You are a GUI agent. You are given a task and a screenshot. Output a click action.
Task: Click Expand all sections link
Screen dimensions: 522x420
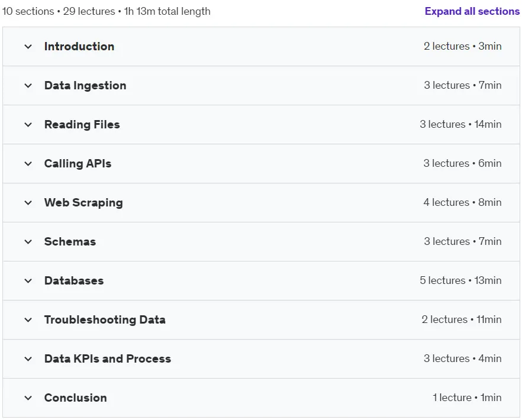472,11
